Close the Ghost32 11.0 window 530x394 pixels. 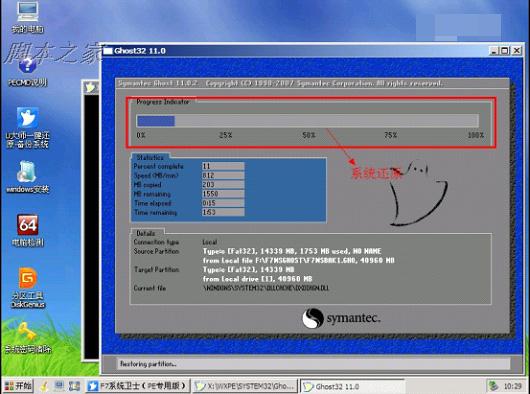(516, 51)
